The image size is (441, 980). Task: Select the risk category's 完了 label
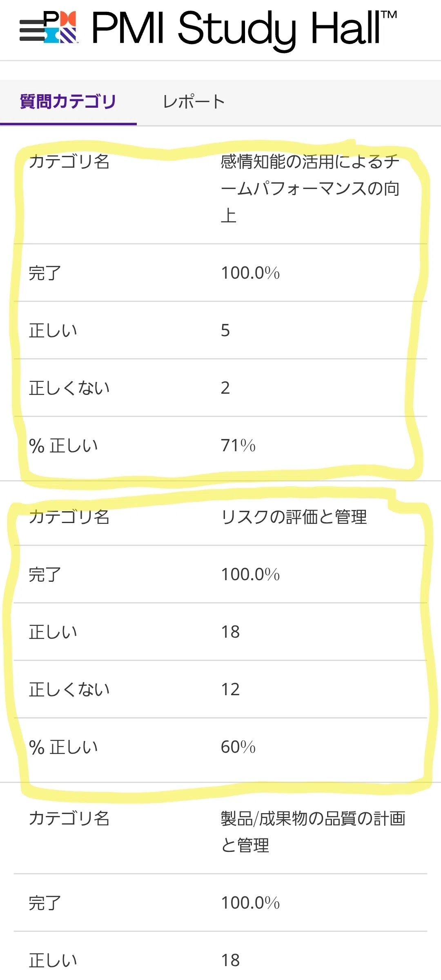point(45,574)
